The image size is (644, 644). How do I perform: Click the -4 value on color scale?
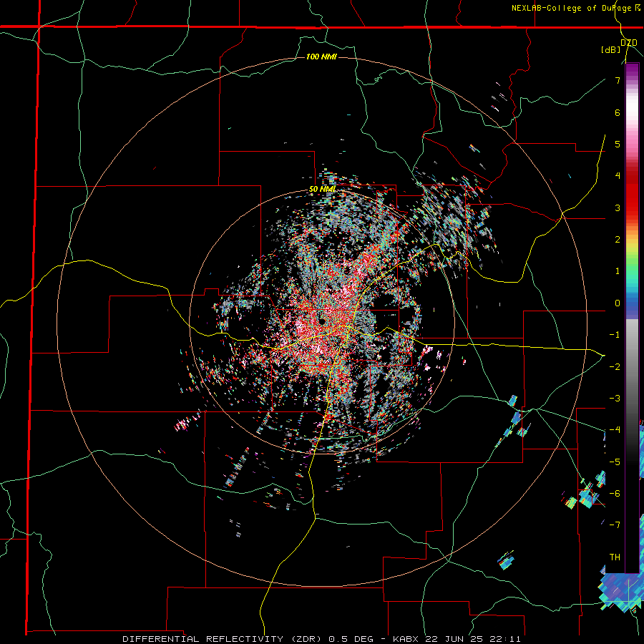tap(615, 430)
